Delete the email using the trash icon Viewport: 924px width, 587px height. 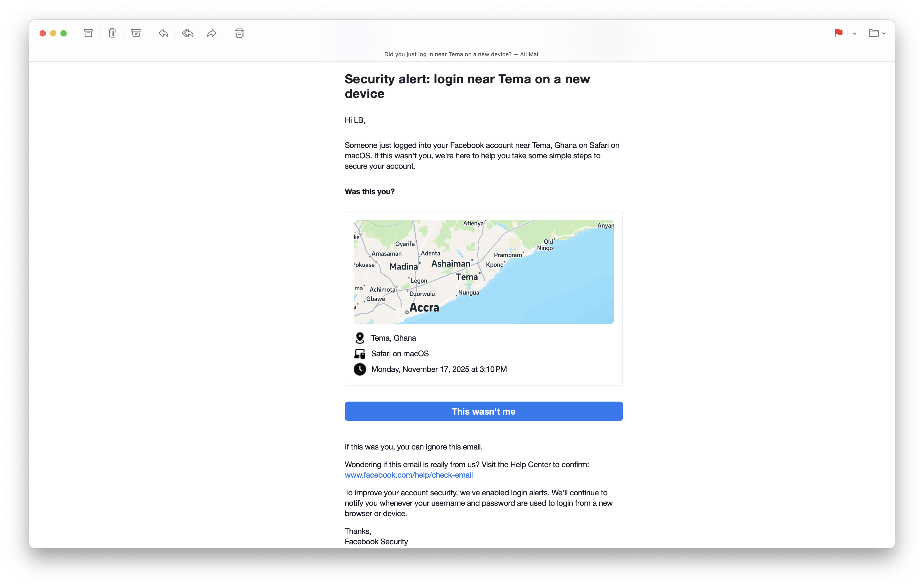(x=112, y=33)
